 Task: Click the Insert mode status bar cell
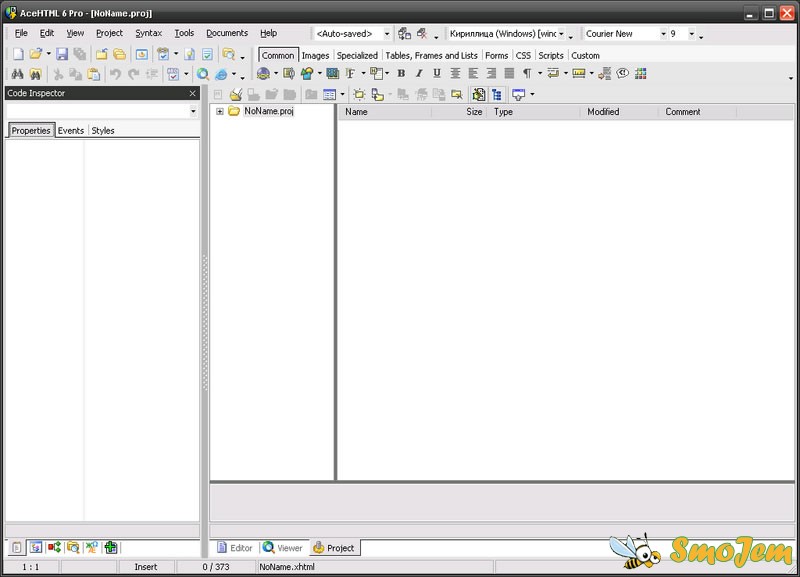pyautogui.click(x=145, y=567)
